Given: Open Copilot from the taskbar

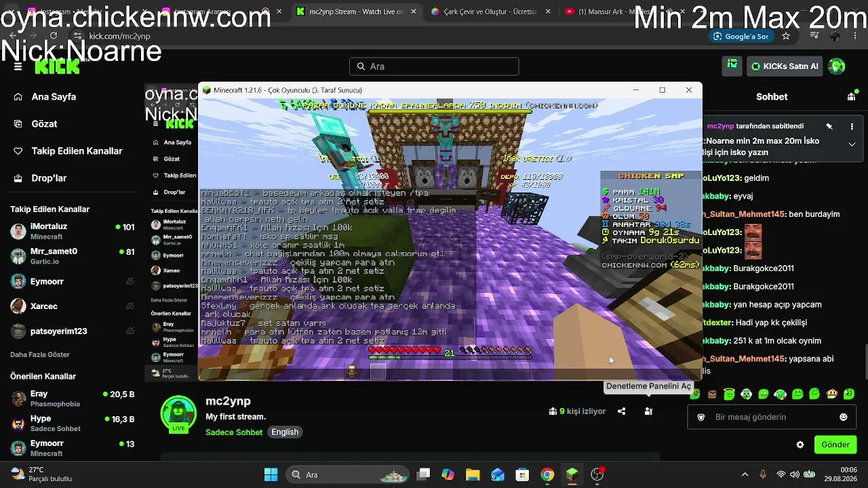Looking at the screenshot, I should [448, 474].
